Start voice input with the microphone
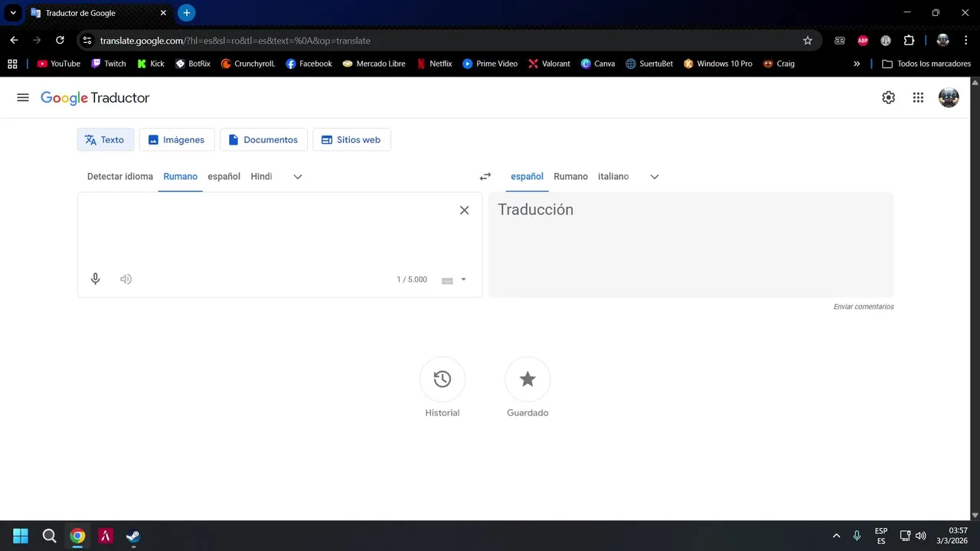This screenshot has height=551, width=980. (96, 279)
